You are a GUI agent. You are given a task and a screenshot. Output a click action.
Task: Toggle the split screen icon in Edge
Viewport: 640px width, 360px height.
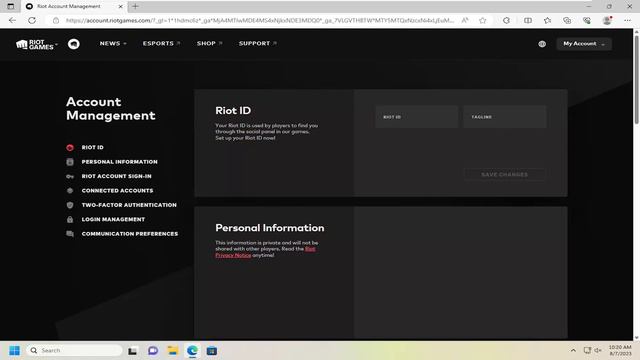pyautogui.click(x=528, y=20)
